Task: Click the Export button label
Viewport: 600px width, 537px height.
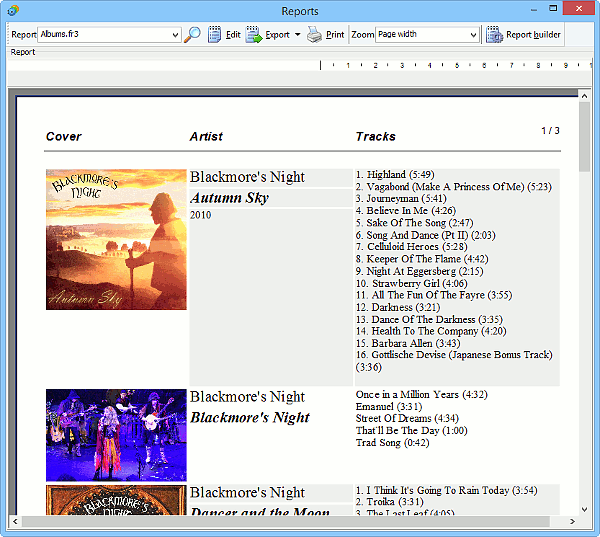Action: point(277,35)
